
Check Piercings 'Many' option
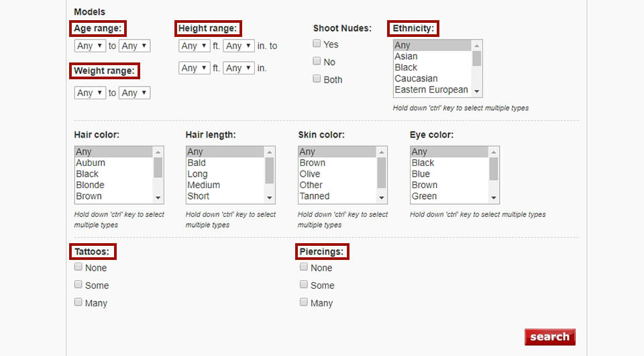[x=304, y=302]
